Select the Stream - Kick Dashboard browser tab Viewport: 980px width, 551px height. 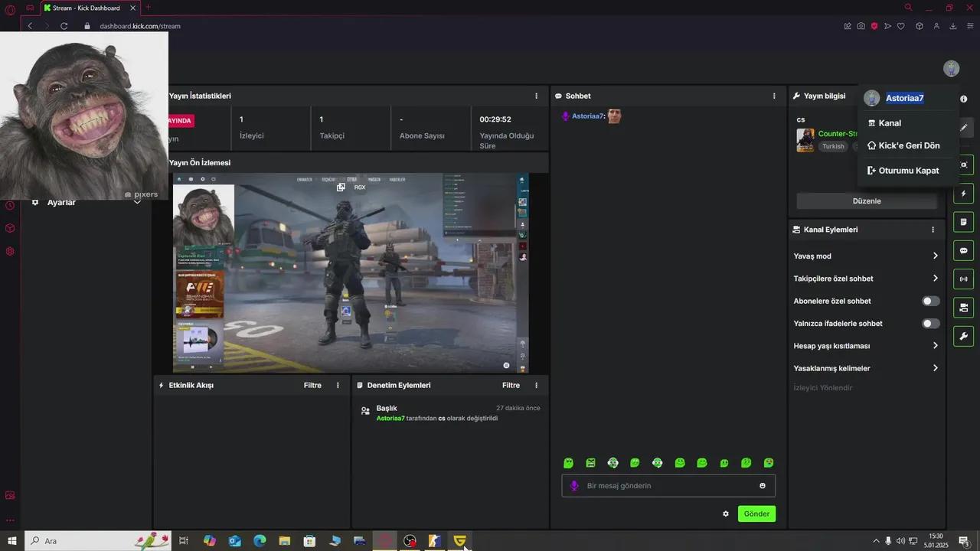[90, 8]
